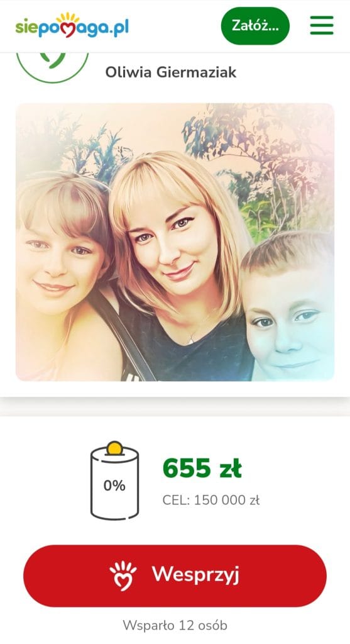Click the green Załóż... button

[255, 25]
